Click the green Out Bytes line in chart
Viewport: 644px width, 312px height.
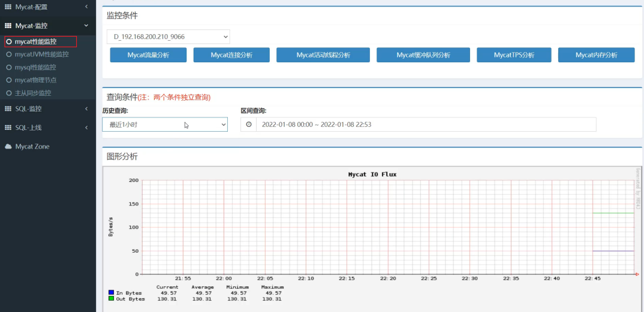[613, 213]
